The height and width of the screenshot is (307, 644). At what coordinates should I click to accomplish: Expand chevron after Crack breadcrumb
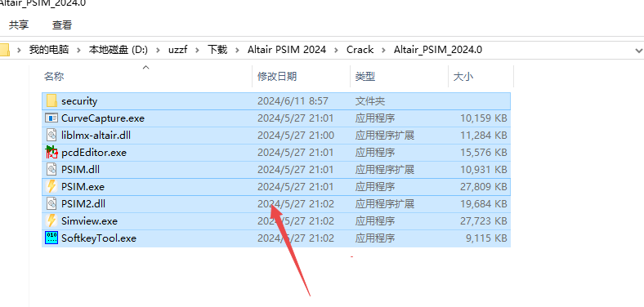pyautogui.click(x=383, y=50)
